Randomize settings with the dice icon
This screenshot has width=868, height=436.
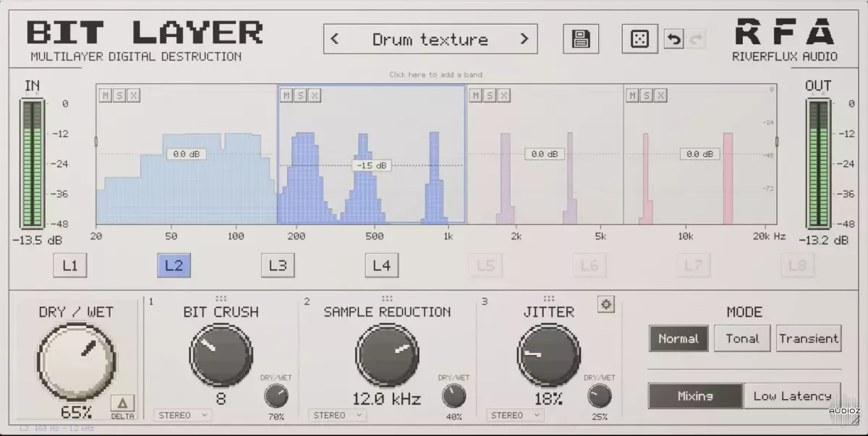[x=639, y=39]
